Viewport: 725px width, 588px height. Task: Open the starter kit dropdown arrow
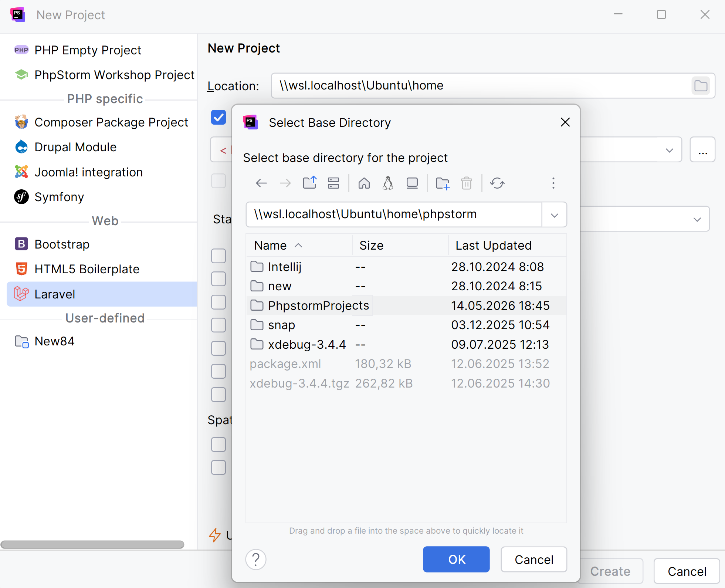click(x=697, y=219)
